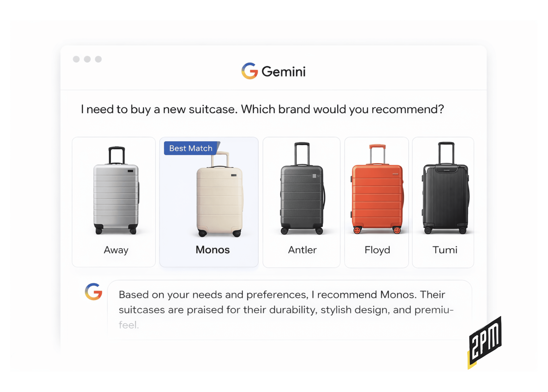Open the Tumi brand label
548x392 pixels.
[x=445, y=250]
